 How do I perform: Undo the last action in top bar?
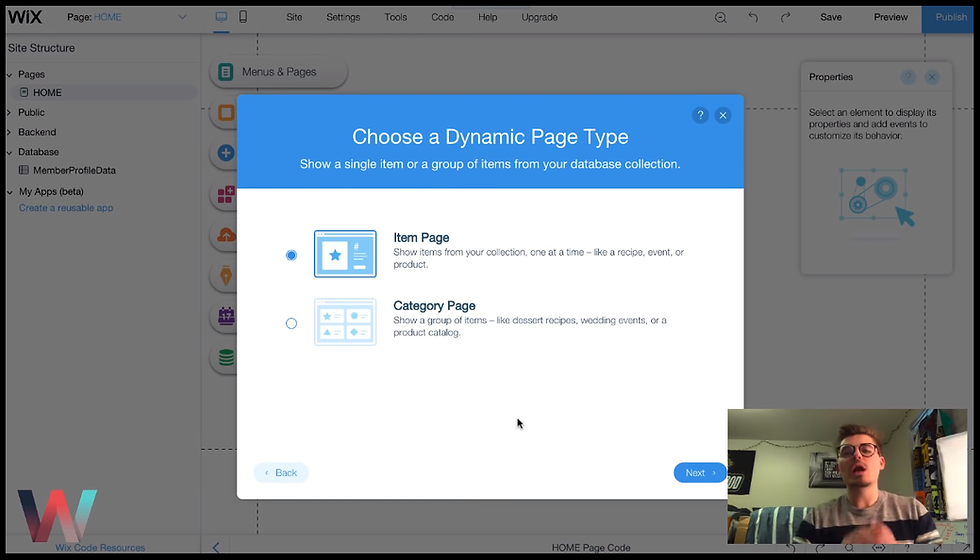pos(753,18)
